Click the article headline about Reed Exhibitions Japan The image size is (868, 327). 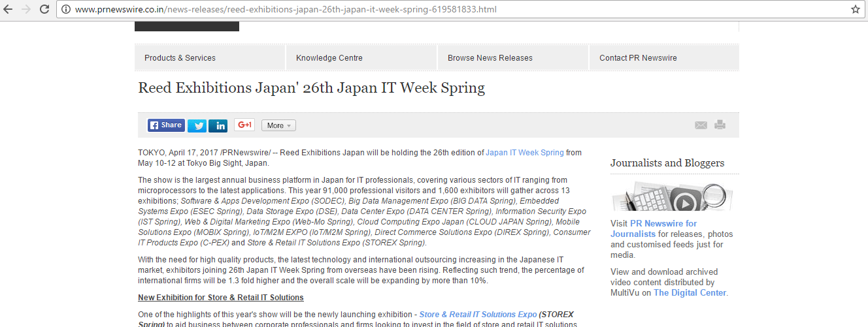point(312,87)
